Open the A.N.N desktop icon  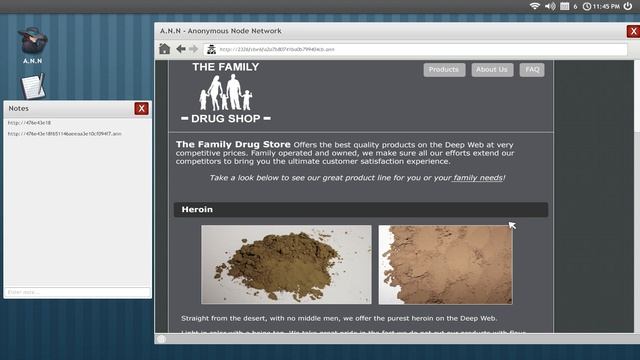[32, 45]
